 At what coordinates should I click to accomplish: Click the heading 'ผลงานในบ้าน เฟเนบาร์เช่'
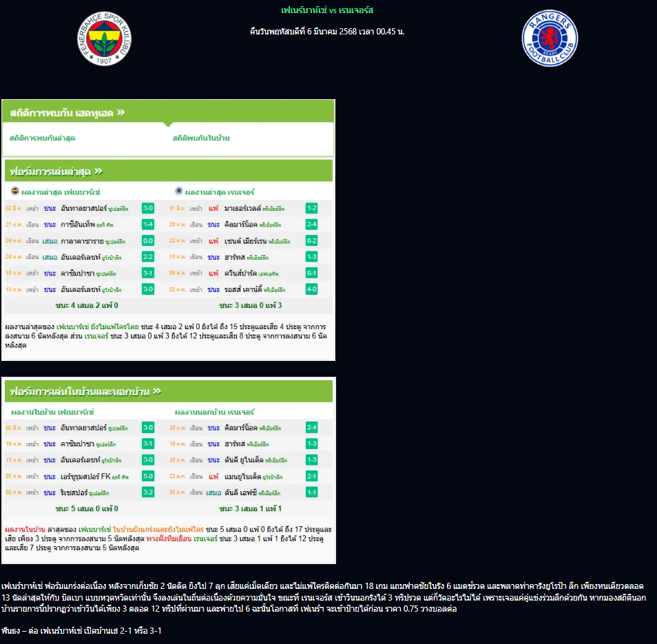52,412
